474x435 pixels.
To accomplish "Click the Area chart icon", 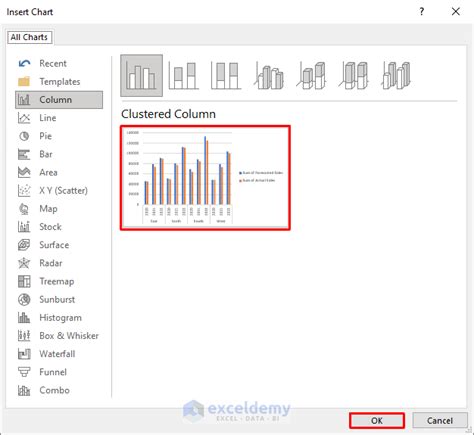I will 24,172.
